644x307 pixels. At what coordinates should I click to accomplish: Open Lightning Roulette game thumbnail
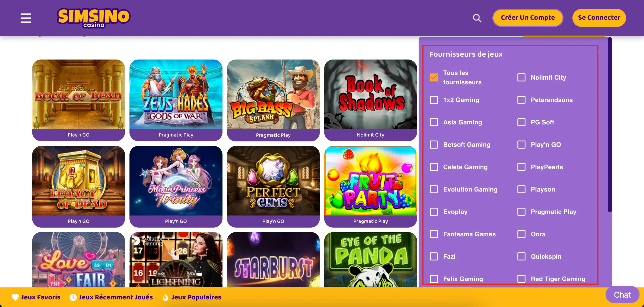176,260
